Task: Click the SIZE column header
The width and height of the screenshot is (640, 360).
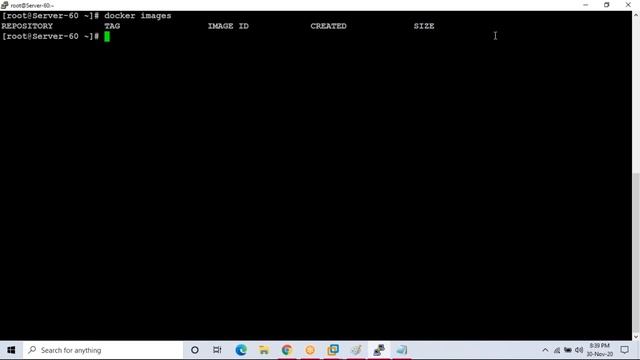Action: coord(424,26)
